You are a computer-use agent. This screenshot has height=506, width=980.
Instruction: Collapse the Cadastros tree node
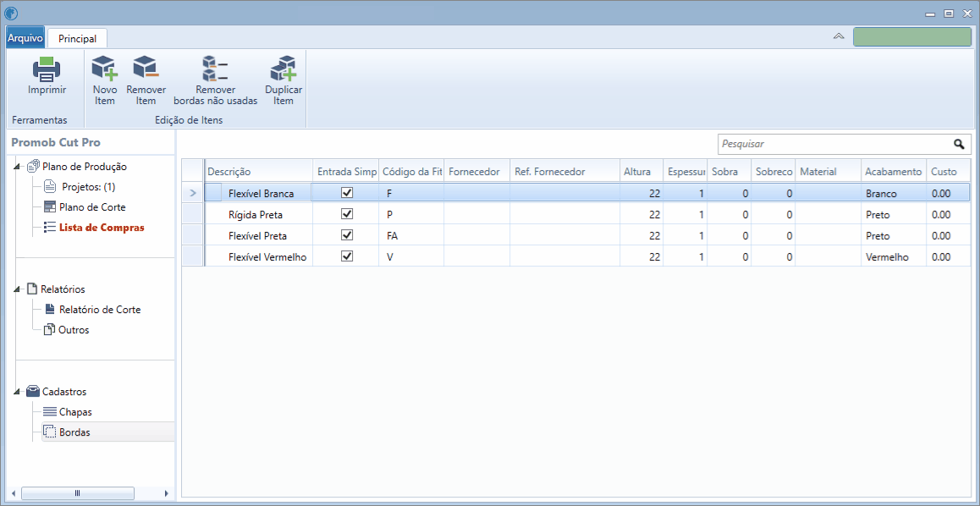[17, 392]
